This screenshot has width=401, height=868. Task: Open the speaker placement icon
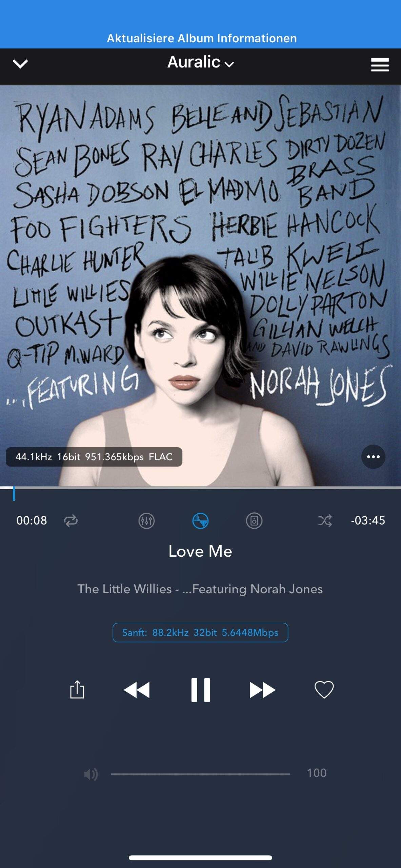pos(254,520)
